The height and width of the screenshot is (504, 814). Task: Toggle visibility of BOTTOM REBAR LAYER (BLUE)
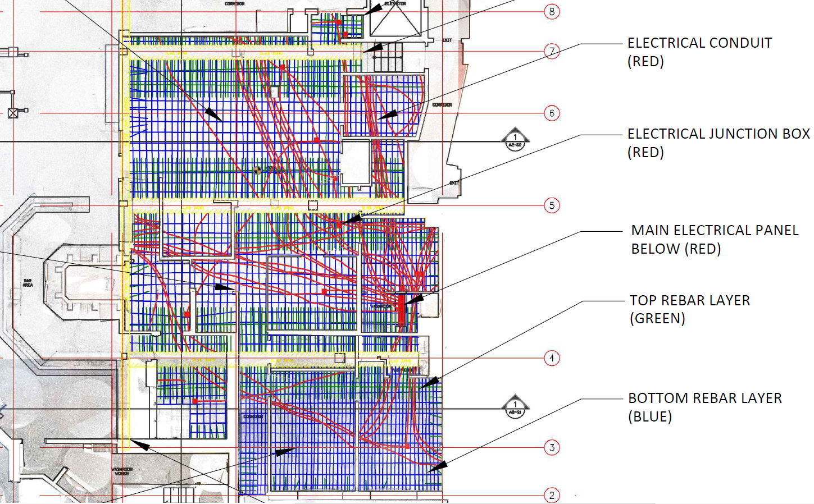[705, 407]
